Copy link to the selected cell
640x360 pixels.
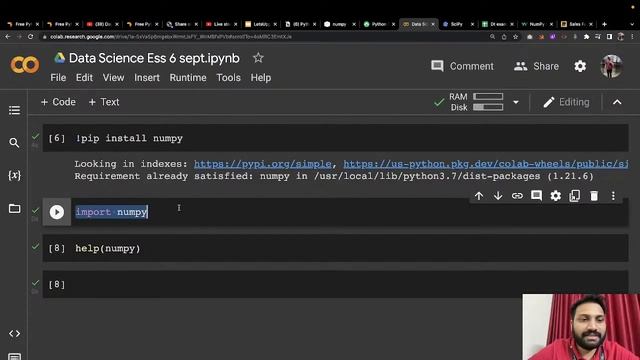pos(517,196)
